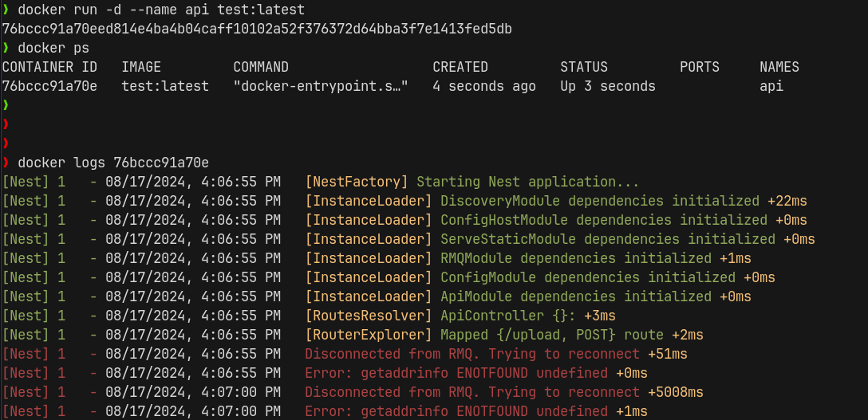This screenshot has width=868, height=420.
Task: Click the Mapped {/upload, POST} route text
Action: point(552,335)
